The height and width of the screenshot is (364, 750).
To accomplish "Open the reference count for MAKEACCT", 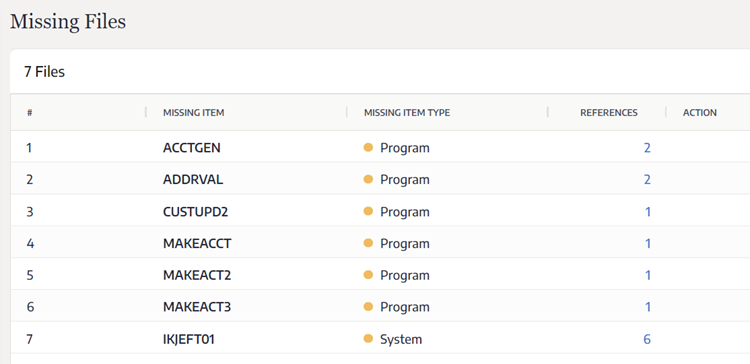I will (x=648, y=244).
